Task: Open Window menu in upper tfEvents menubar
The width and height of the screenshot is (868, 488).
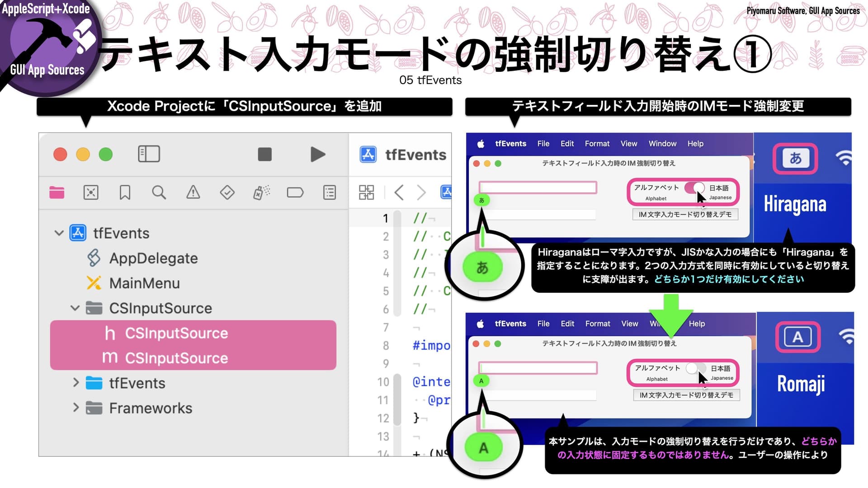Action: (662, 144)
